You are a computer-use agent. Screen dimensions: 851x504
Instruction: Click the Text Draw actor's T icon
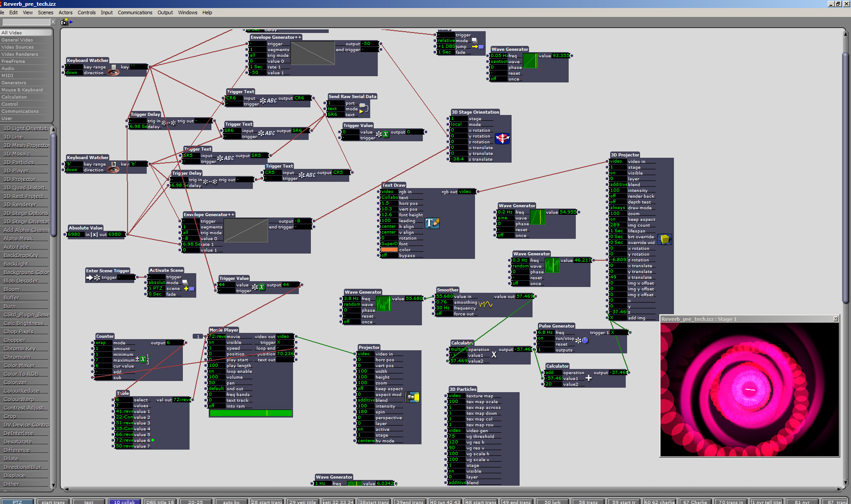tap(432, 223)
